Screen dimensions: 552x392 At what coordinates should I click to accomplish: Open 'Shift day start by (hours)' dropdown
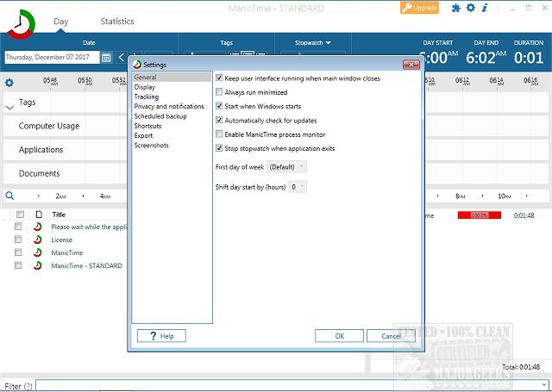click(298, 187)
